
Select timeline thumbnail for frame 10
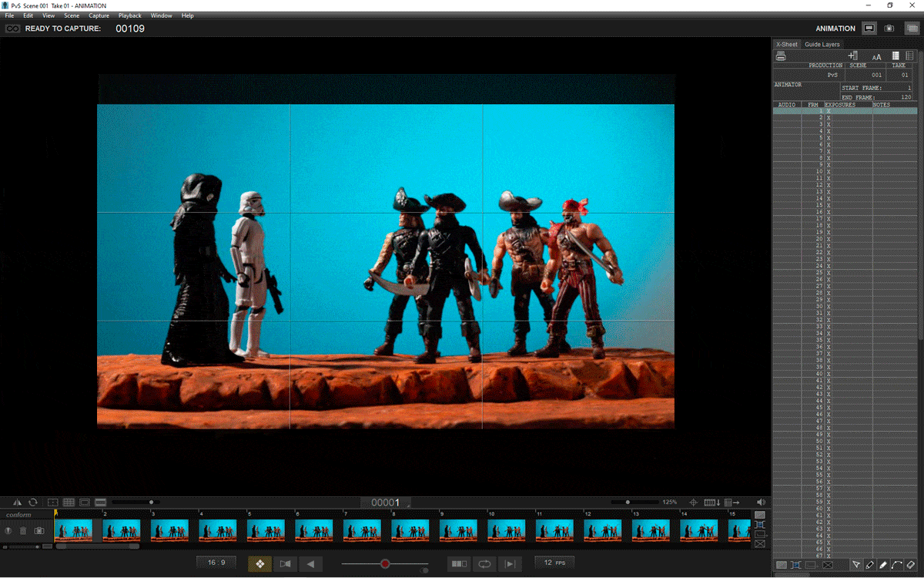point(507,530)
